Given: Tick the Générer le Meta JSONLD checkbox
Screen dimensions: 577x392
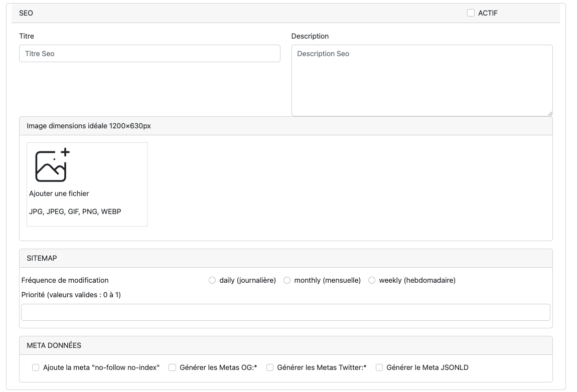Looking at the screenshot, I should 379,367.
